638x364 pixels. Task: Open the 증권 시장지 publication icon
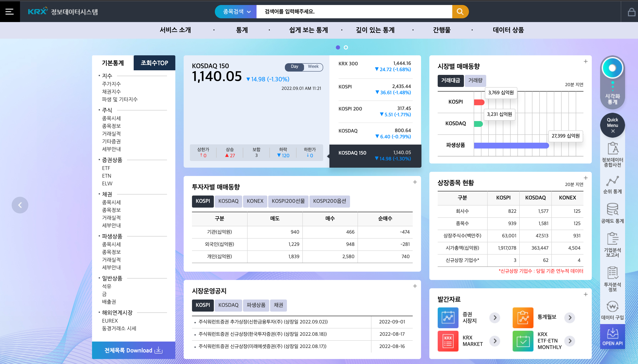[448, 317]
